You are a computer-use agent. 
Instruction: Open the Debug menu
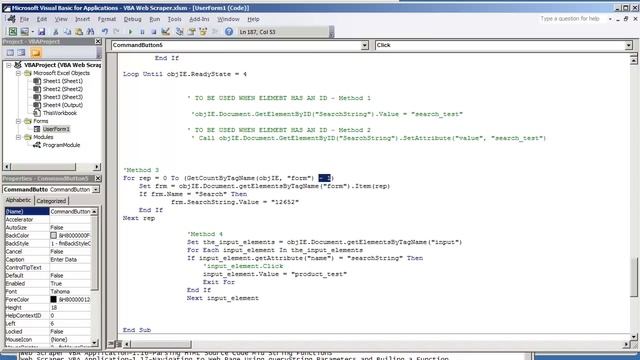132,19
